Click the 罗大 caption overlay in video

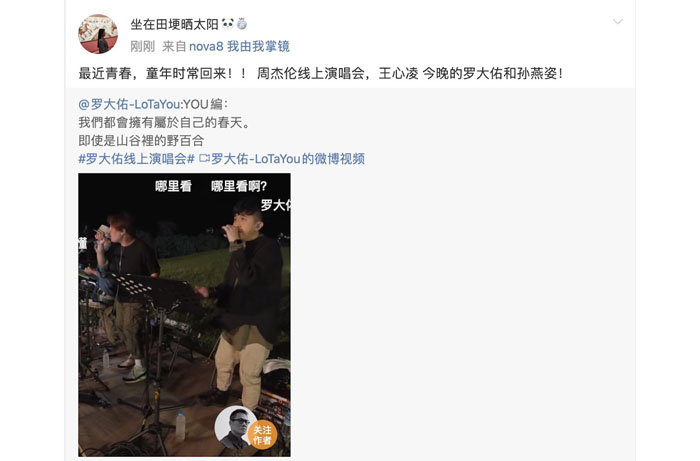pyautogui.click(x=275, y=205)
